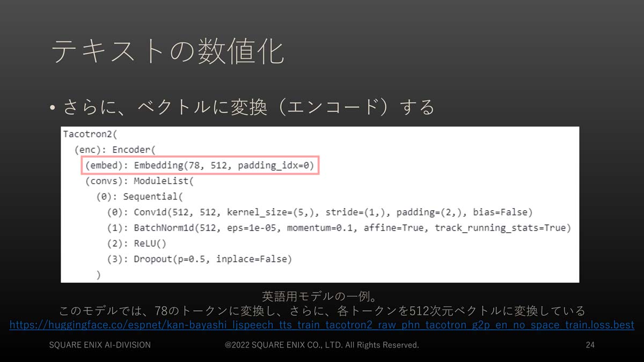Image resolution: width=644 pixels, height=362 pixels.
Task: Click the footer text SQUARE ENIX AI-DIVISION
Action: point(100,345)
